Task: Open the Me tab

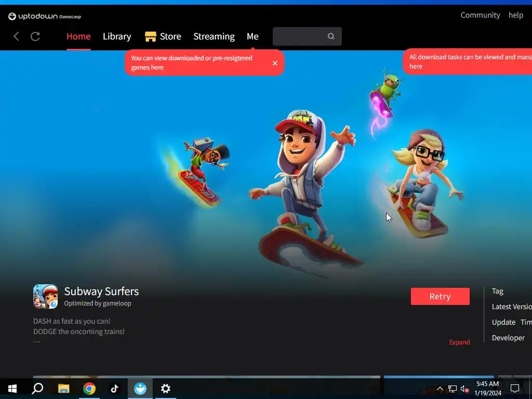Action: pos(252,36)
